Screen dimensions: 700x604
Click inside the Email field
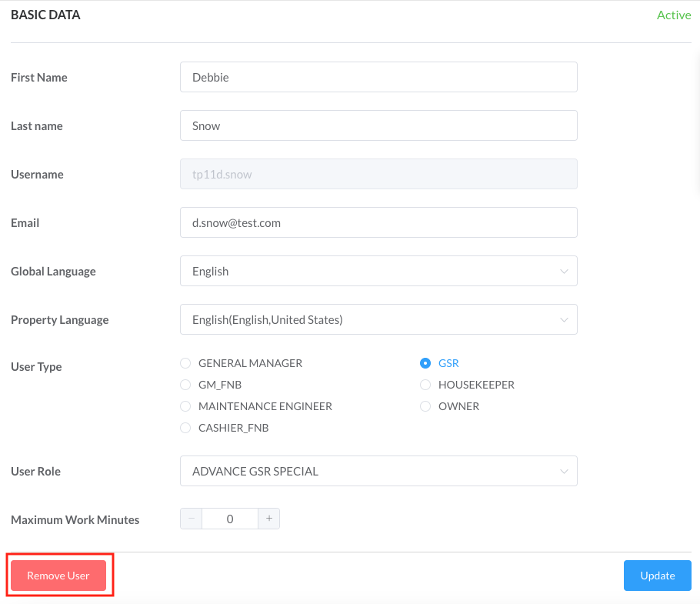(x=378, y=222)
